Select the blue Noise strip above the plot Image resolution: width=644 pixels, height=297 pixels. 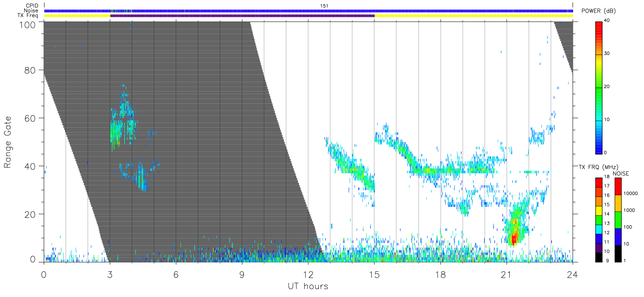[308, 10]
